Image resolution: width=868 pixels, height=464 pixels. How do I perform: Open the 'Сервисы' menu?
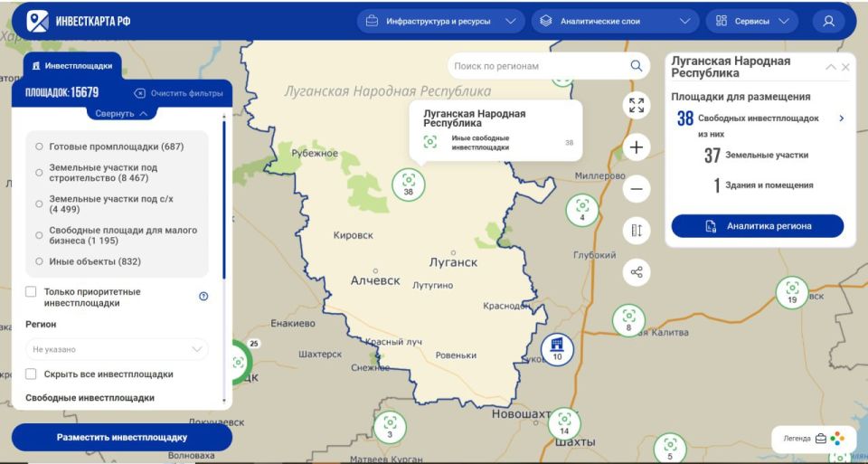point(751,21)
